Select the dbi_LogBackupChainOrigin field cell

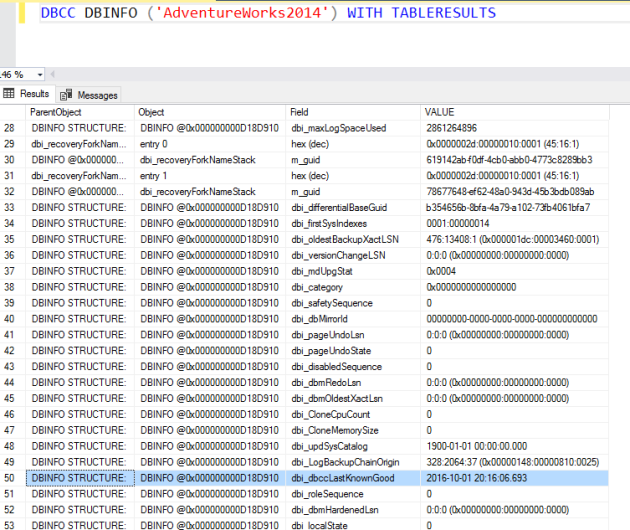pyautogui.click(x=353, y=462)
